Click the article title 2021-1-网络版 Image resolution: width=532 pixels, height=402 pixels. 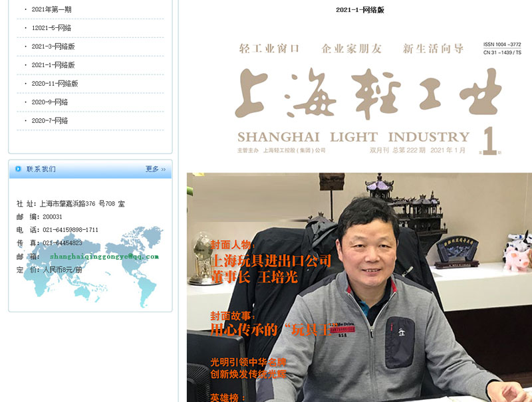click(x=360, y=10)
